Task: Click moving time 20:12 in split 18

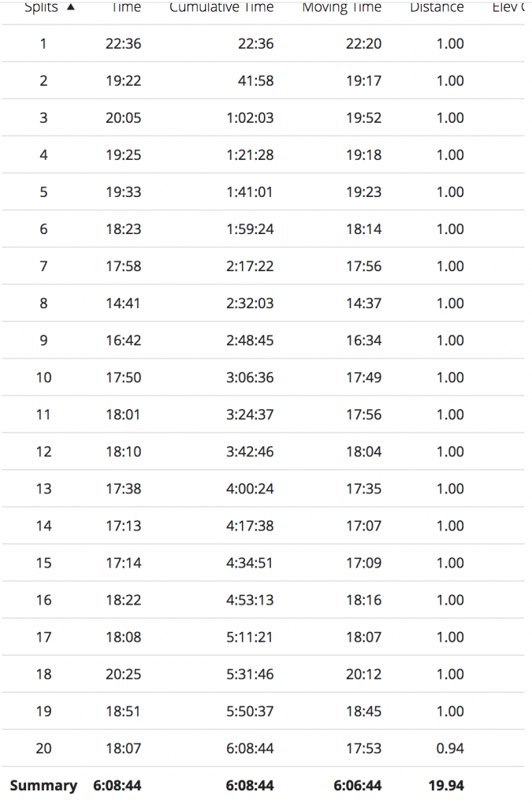Action: (x=364, y=674)
